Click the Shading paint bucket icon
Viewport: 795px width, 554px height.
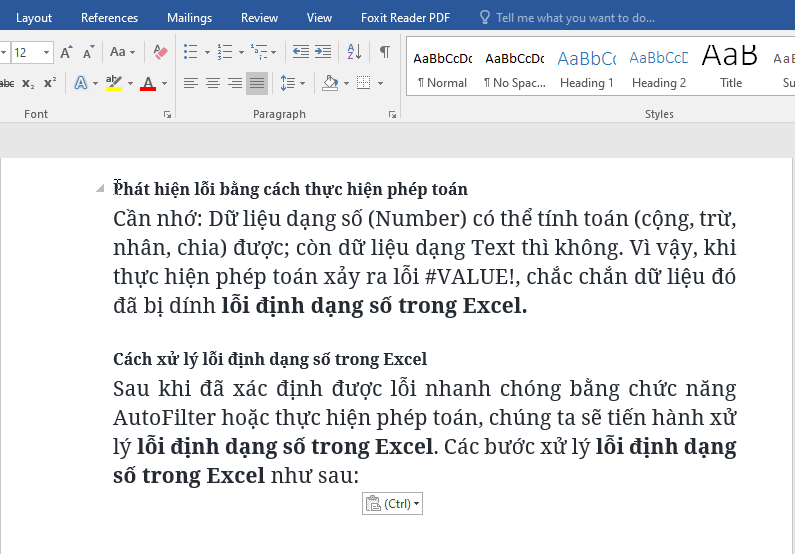(330, 83)
